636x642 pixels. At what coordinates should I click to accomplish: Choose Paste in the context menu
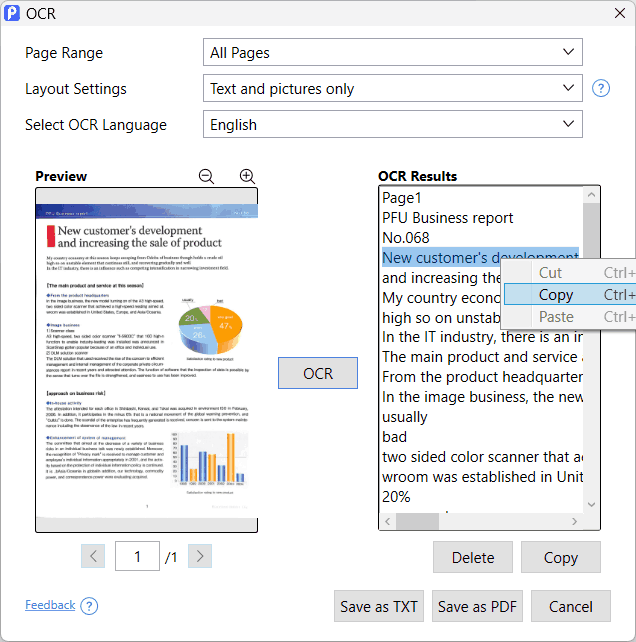[x=570, y=316]
